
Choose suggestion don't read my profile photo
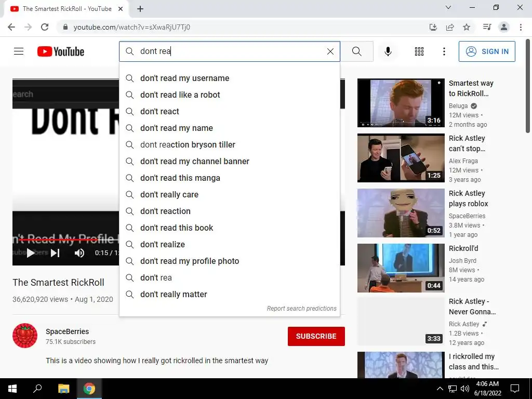[x=229, y=261]
